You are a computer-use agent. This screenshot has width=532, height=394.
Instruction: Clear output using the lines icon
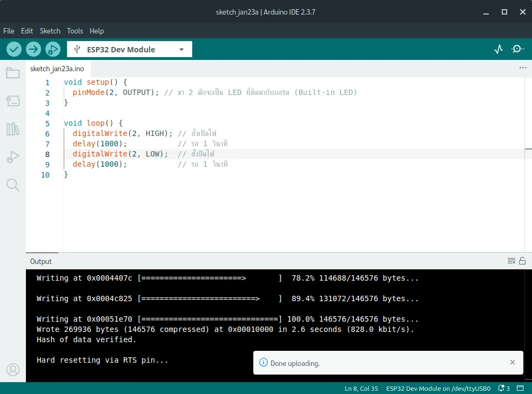pyautogui.click(x=511, y=261)
